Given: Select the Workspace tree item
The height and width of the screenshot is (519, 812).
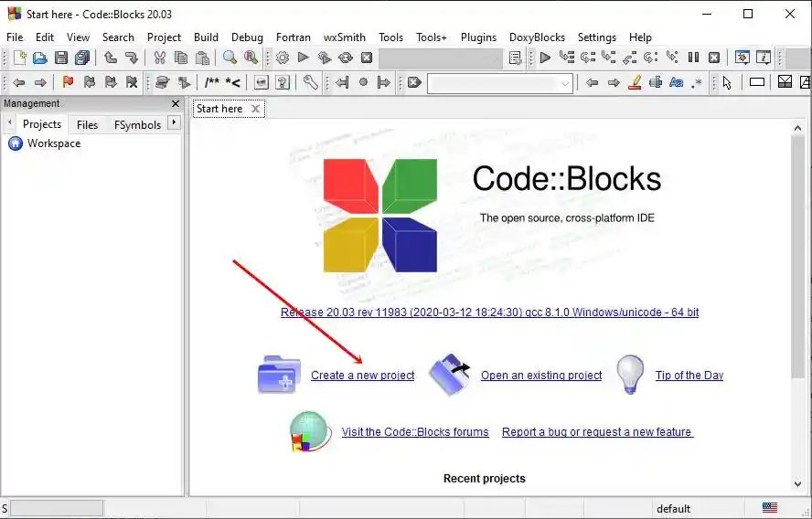Looking at the screenshot, I should [x=54, y=143].
